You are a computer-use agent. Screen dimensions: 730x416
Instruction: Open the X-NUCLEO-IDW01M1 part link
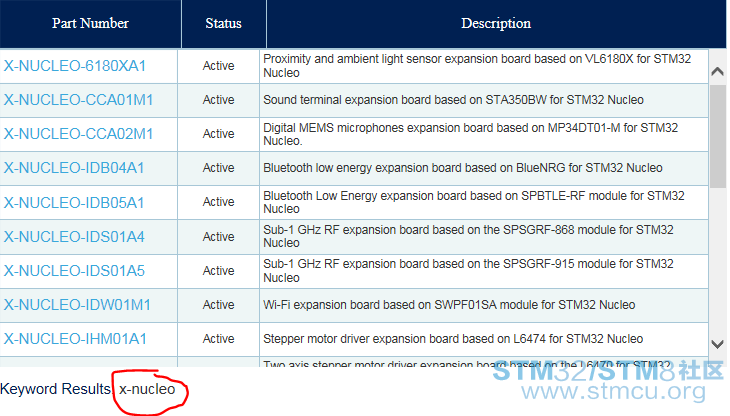(x=77, y=305)
